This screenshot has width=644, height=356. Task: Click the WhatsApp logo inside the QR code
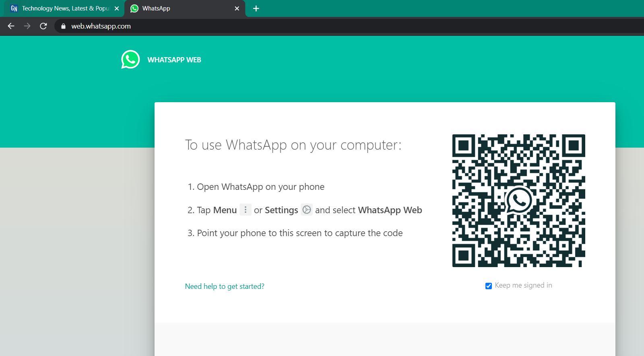click(519, 200)
